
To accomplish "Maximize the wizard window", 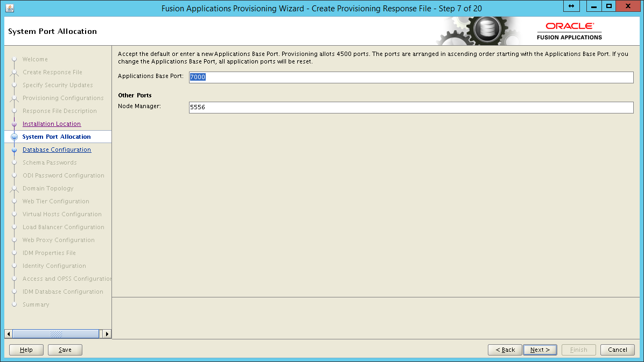I will (609, 6).
